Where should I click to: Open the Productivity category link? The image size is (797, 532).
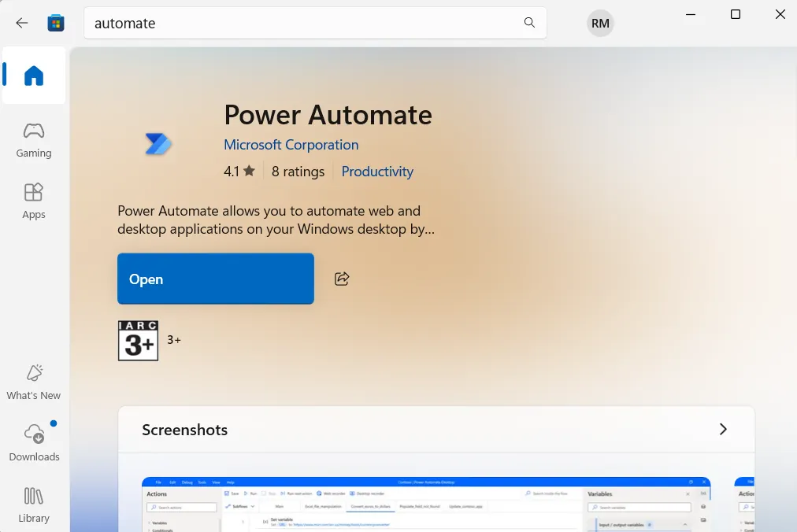coord(377,172)
